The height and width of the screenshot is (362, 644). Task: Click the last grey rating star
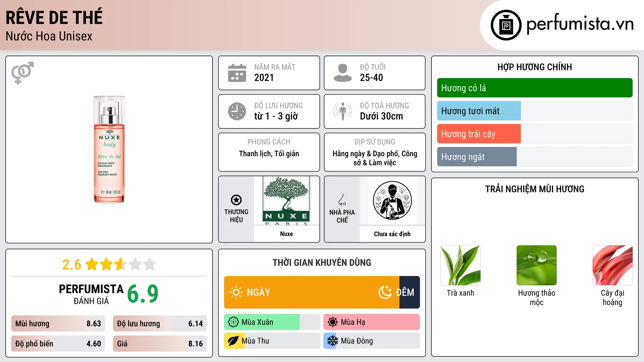click(x=150, y=264)
